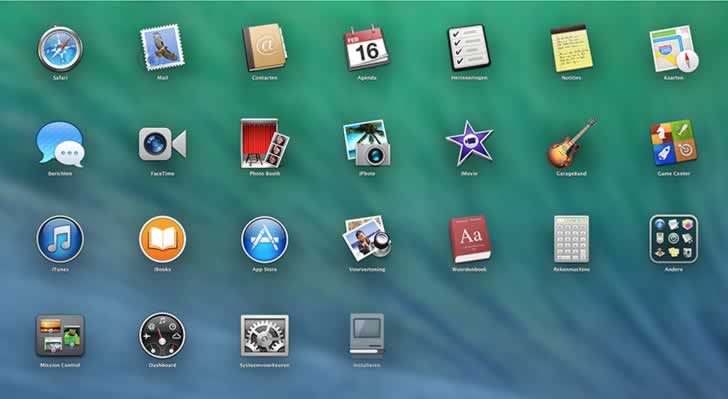Launch the Herinneringen checklist app
This screenshot has width=728, height=399.
pyautogui.click(x=469, y=47)
